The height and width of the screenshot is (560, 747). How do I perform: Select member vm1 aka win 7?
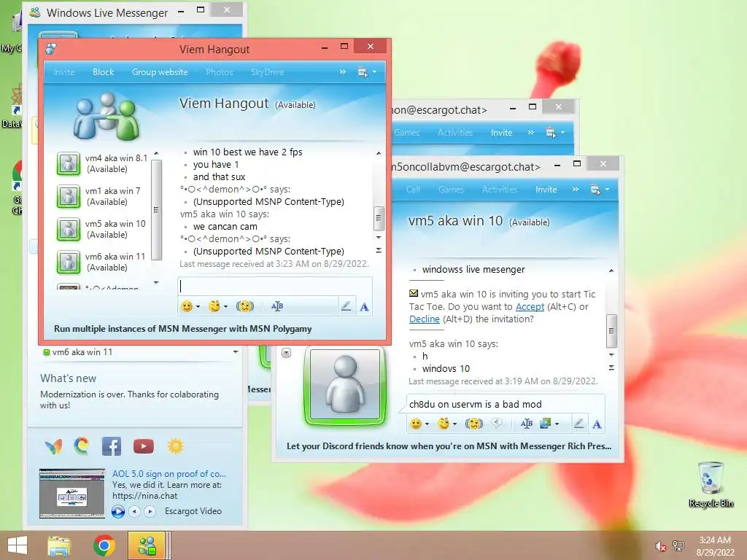(98, 196)
